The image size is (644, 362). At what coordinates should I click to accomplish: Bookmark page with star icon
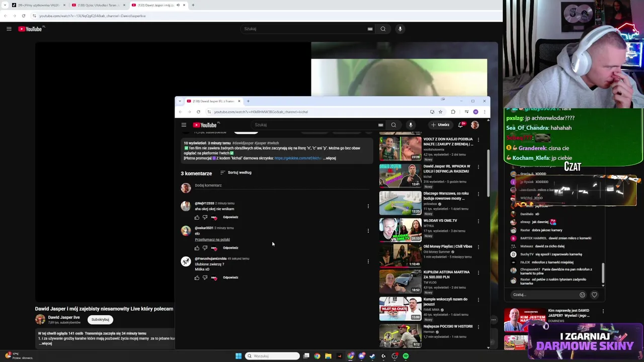[440, 112]
